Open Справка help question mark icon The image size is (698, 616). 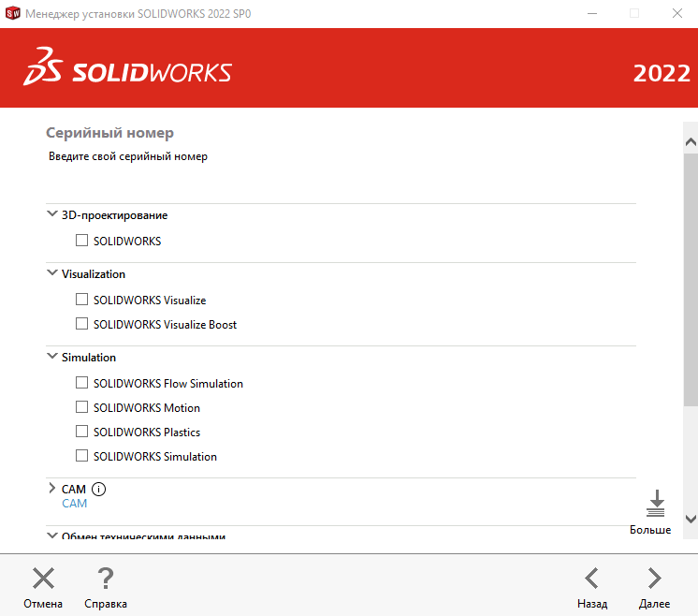tap(106, 579)
